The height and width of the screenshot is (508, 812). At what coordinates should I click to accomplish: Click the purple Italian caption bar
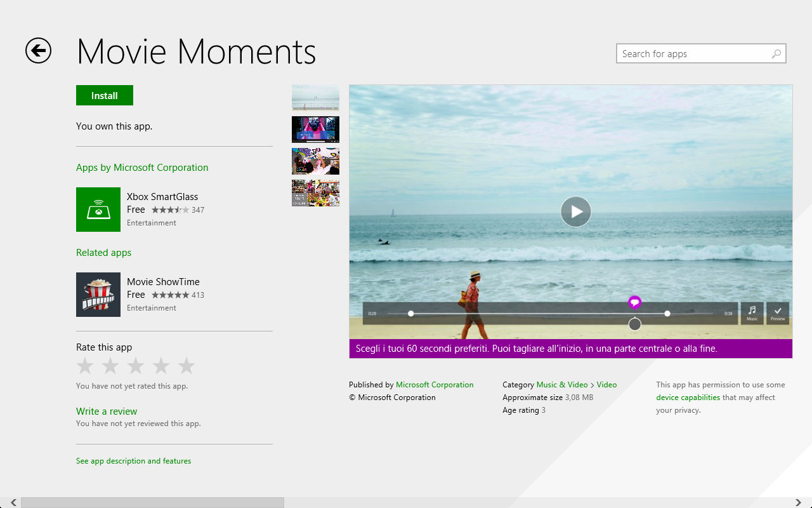coord(571,349)
